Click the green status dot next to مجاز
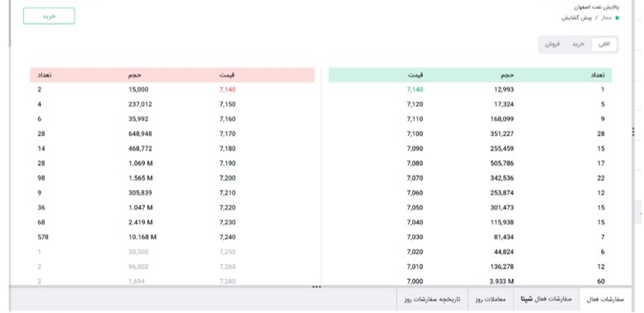 [x=617, y=18]
